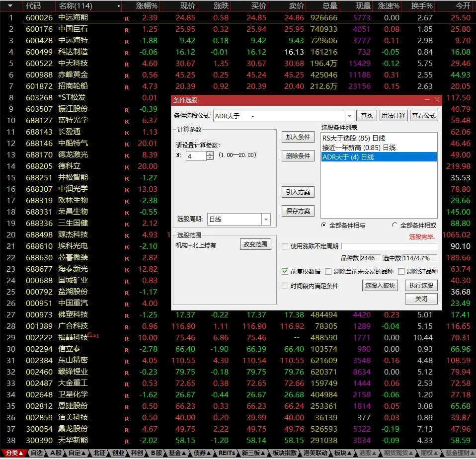This screenshot has width=476, height=459.
Task: Enable 剔除当前未交易的品种 checkbox
Action: click(x=328, y=271)
